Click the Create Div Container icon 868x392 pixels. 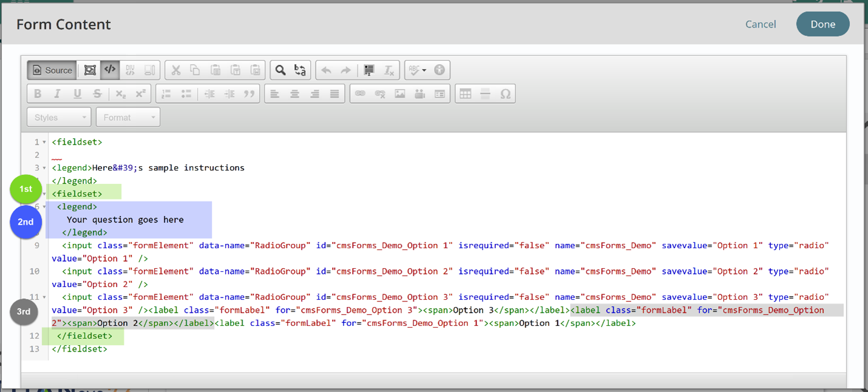130,70
